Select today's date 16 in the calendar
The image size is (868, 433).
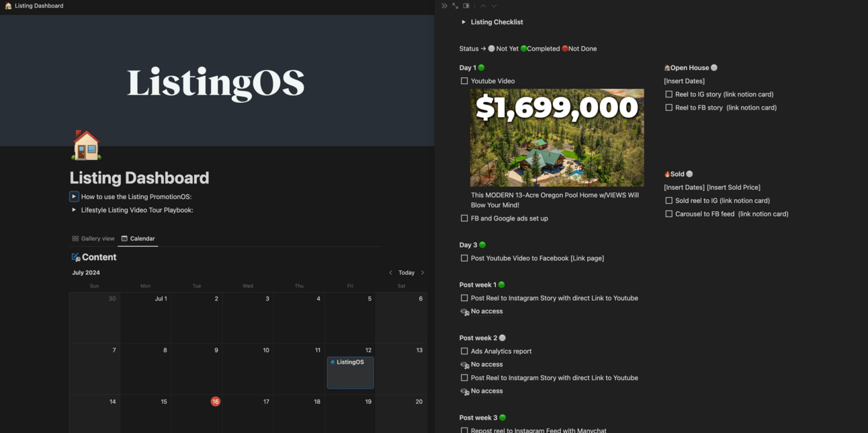coord(216,401)
